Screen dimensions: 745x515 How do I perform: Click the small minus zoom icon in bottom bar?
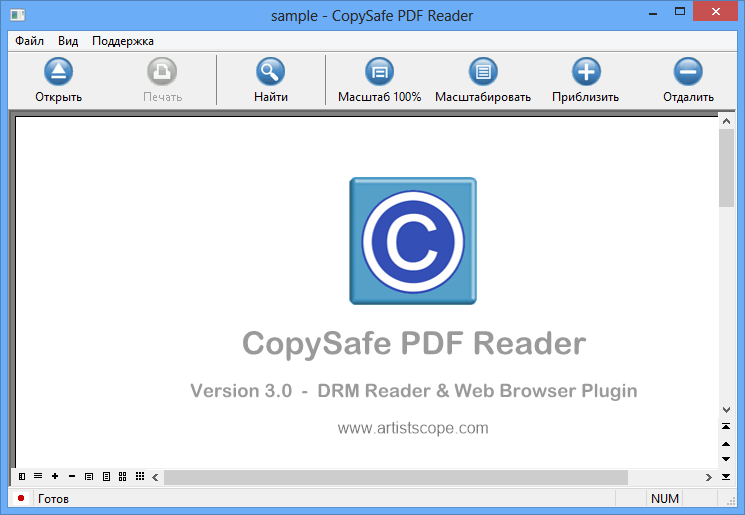[x=72, y=476]
